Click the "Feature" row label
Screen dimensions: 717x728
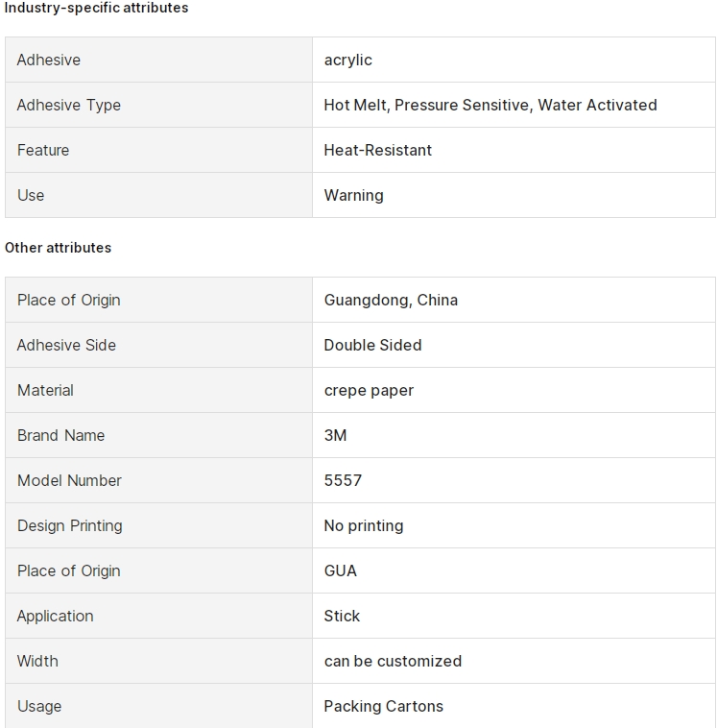(43, 150)
